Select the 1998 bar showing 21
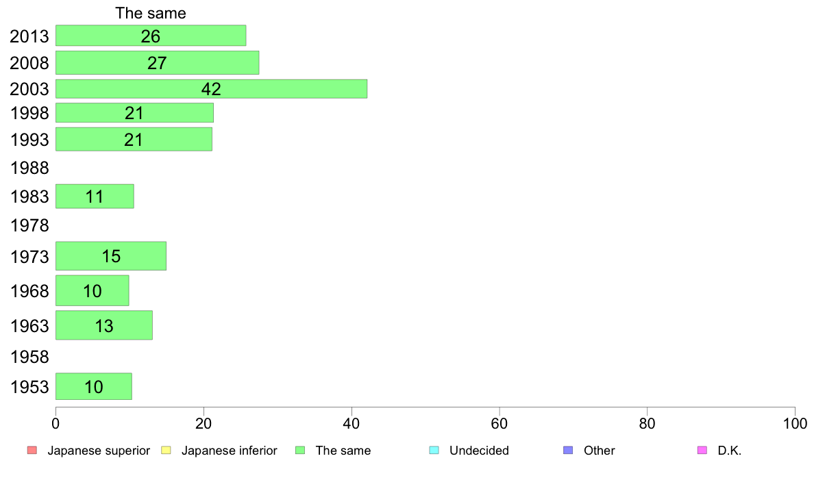Viewport: 814px width, 504px height. tap(134, 112)
